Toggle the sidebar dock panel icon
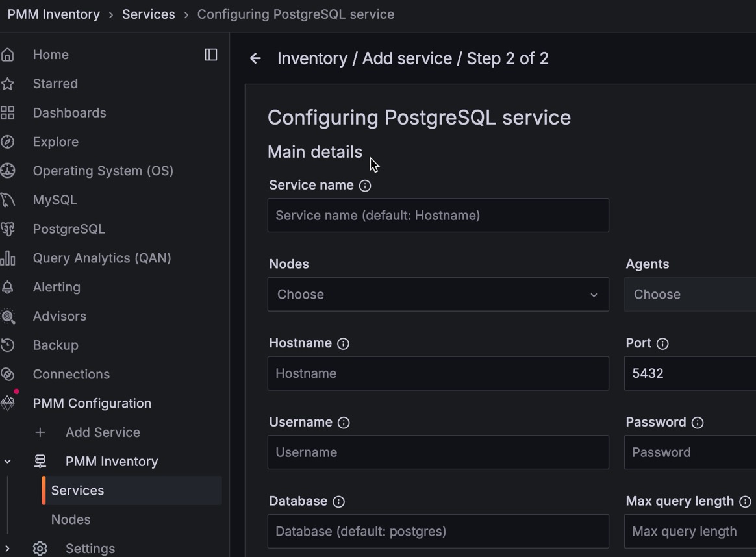Image resolution: width=756 pixels, height=557 pixels. coord(210,55)
